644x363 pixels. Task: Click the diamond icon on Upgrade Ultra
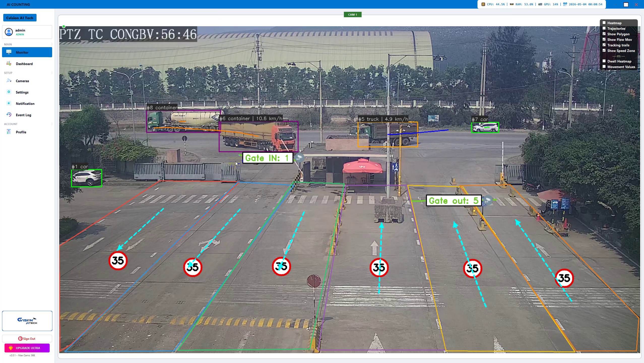11,348
